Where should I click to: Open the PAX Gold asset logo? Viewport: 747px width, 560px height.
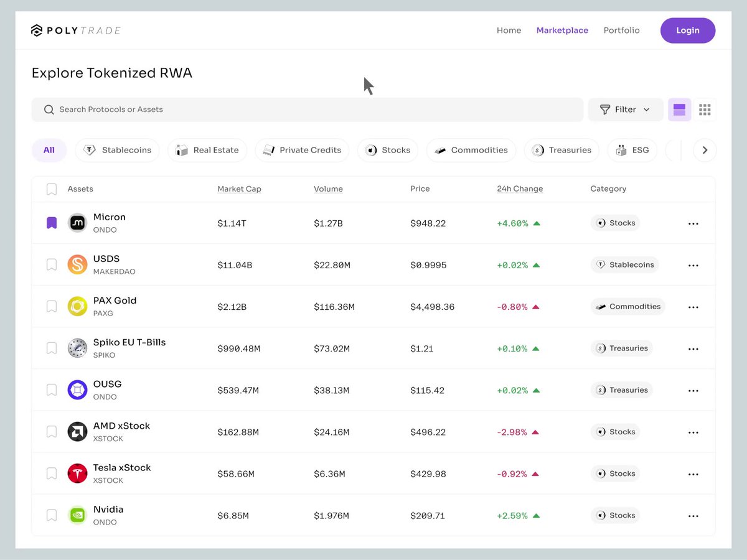tap(77, 306)
